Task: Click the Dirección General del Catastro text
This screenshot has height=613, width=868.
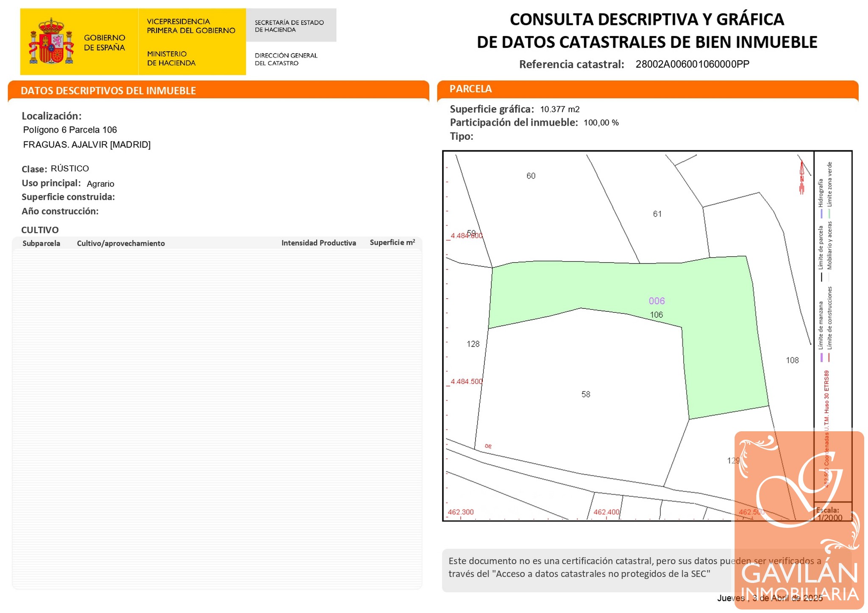Action: [x=286, y=59]
